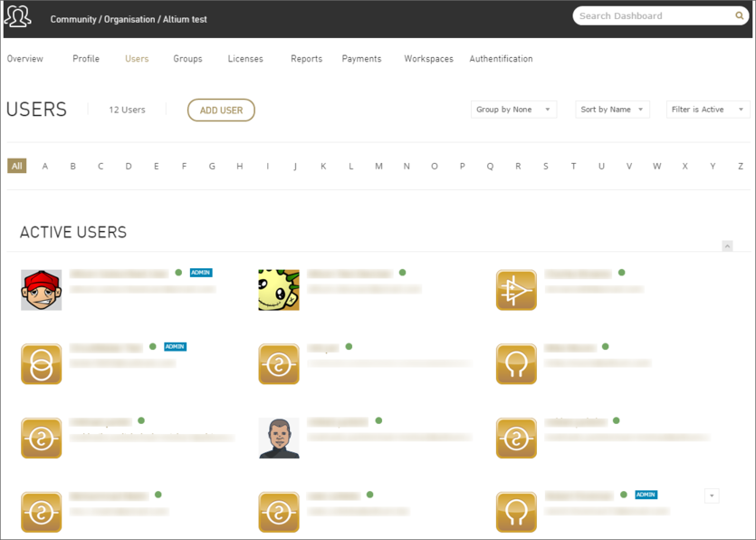Open the Sort by Name dropdown

612,110
